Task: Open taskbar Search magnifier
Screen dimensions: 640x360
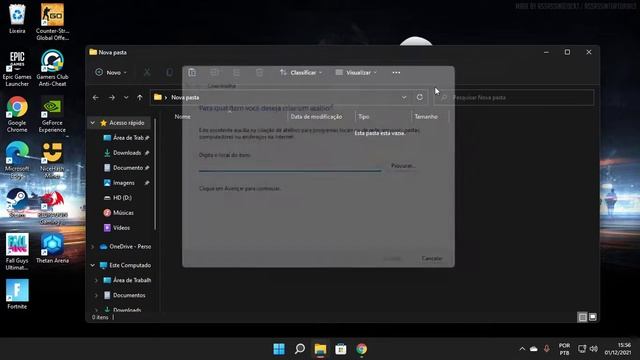Action: point(300,349)
